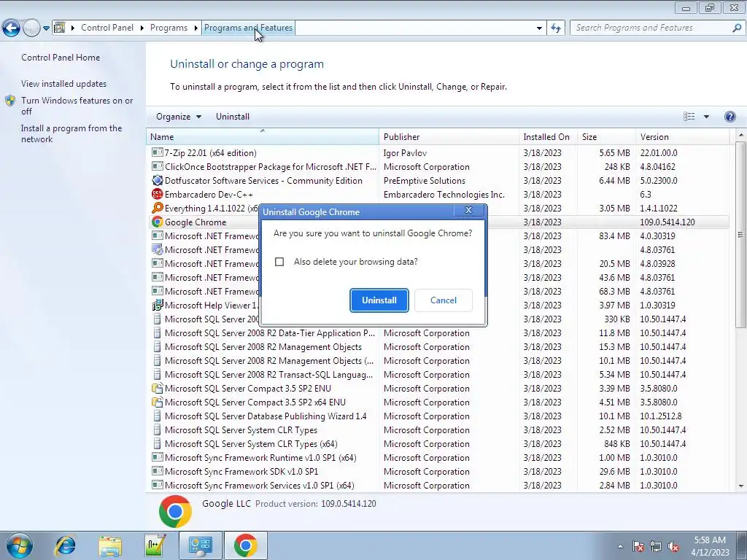Open the view options dropdown arrow
747x560 pixels.
[706, 117]
